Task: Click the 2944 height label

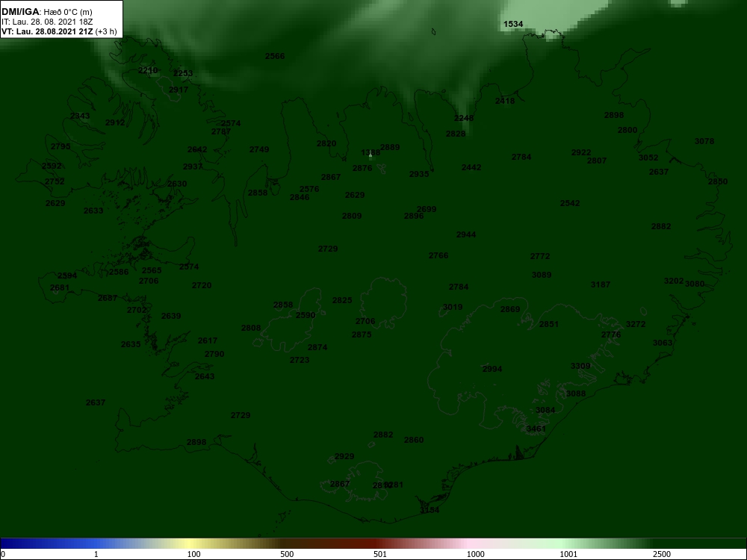Action: click(x=466, y=234)
